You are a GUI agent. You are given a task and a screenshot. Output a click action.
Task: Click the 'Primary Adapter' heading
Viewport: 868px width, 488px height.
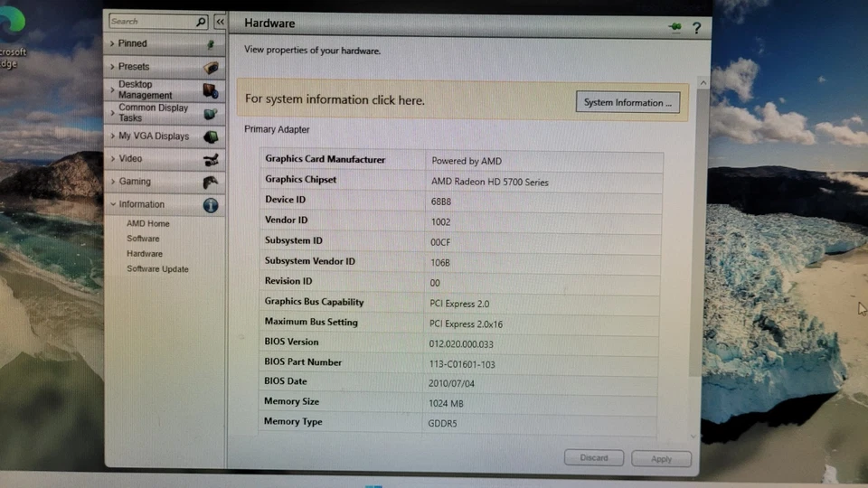(277, 129)
